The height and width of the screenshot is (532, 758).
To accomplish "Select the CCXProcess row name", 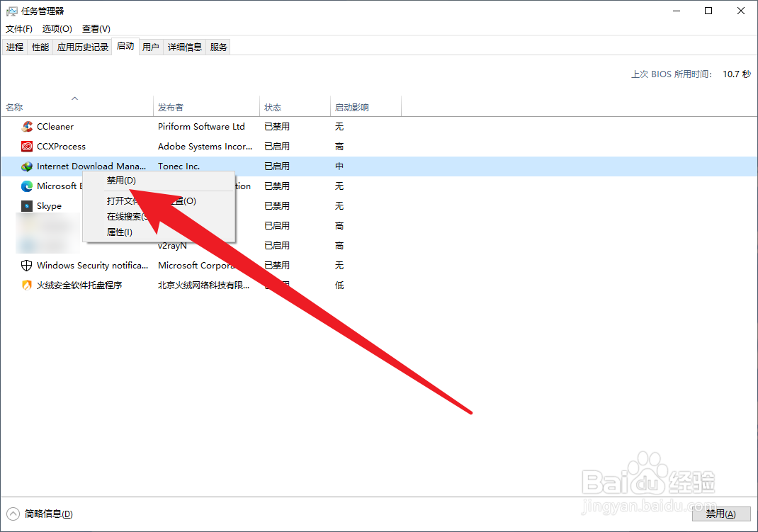I will coord(61,147).
